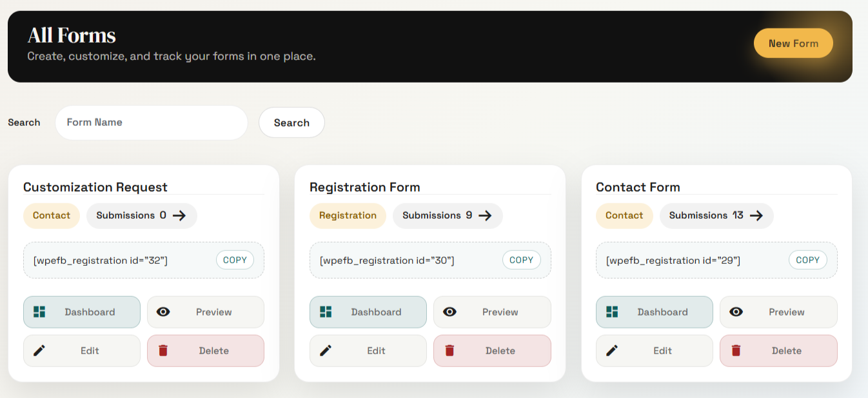Delete the Customization Request form
The width and height of the screenshot is (868, 398).
coord(205,350)
